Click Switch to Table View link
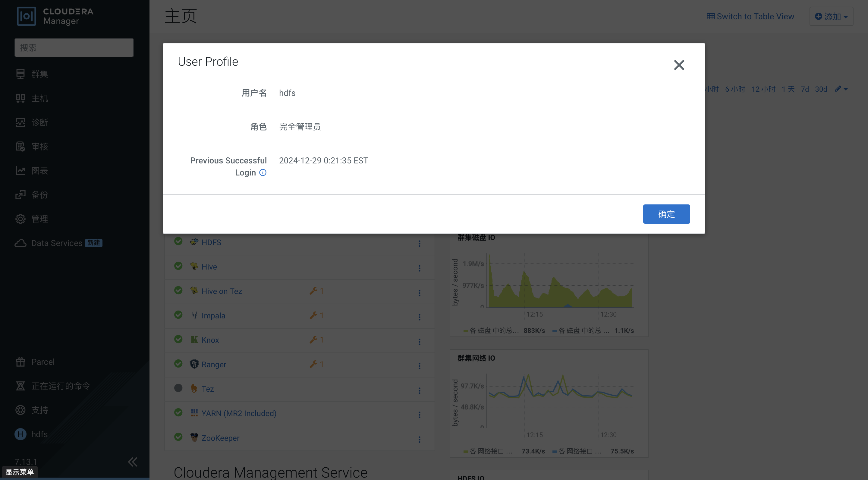This screenshot has width=868, height=480. click(x=750, y=16)
